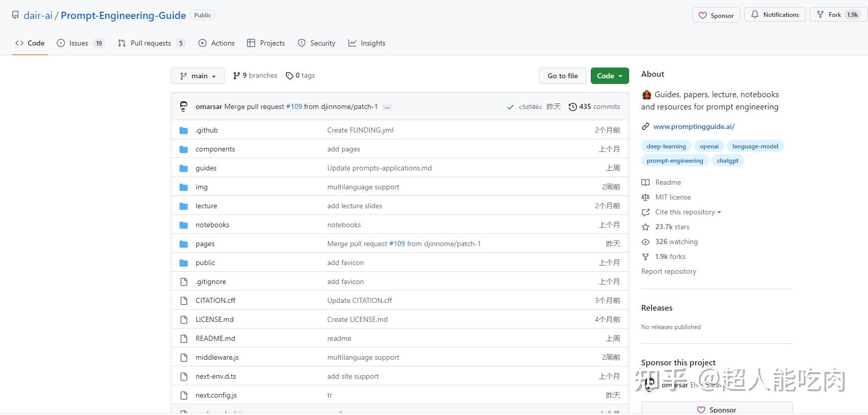Click the top Sponsor heart button
The width and height of the screenshot is (868, 415).
pyautogui.click(x=716, y=15)
